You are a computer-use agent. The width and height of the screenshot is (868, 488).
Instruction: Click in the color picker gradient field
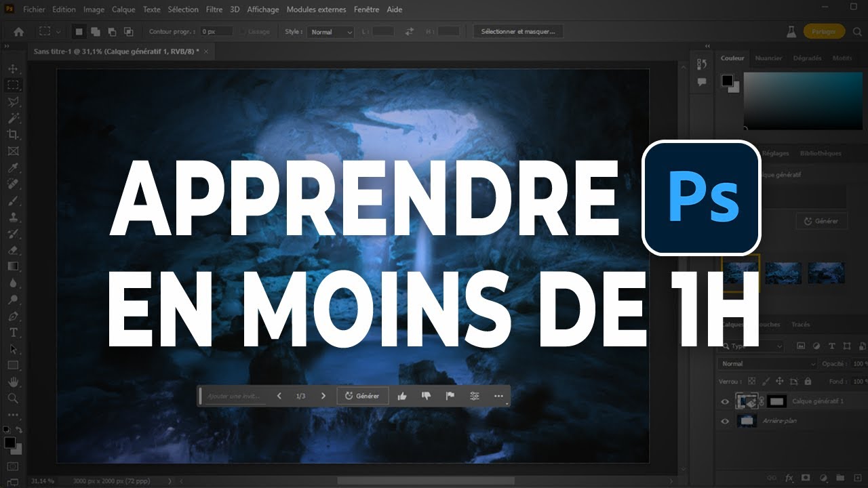[802, 100]
